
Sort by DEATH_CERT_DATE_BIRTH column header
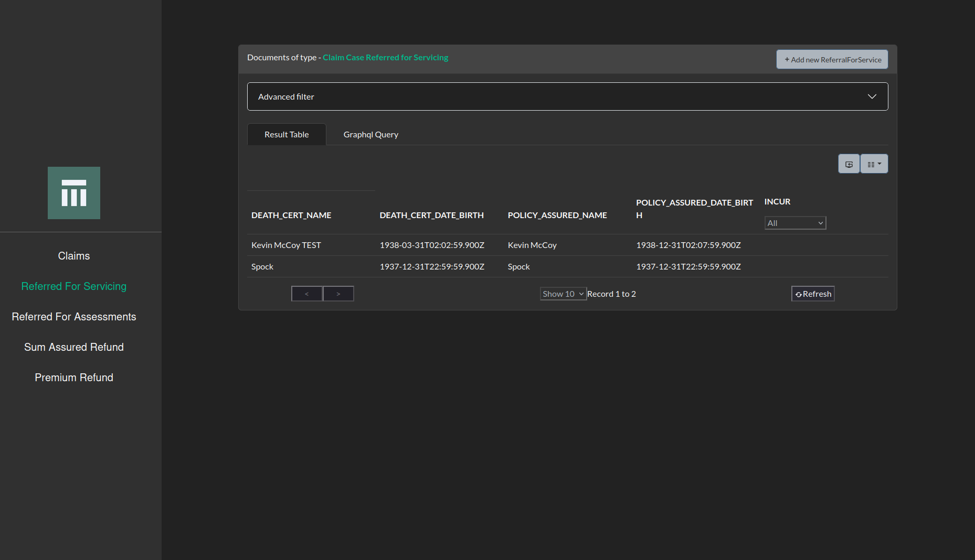pos(432,215)
